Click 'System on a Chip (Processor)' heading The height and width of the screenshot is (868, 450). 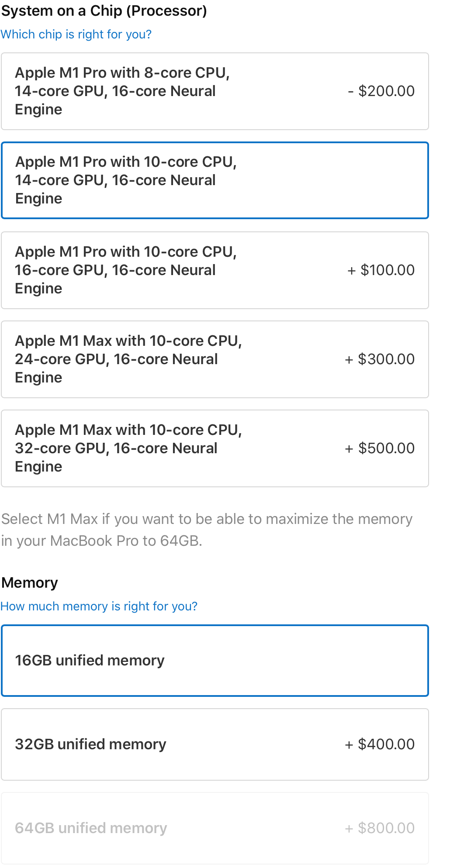click(104, 11)
